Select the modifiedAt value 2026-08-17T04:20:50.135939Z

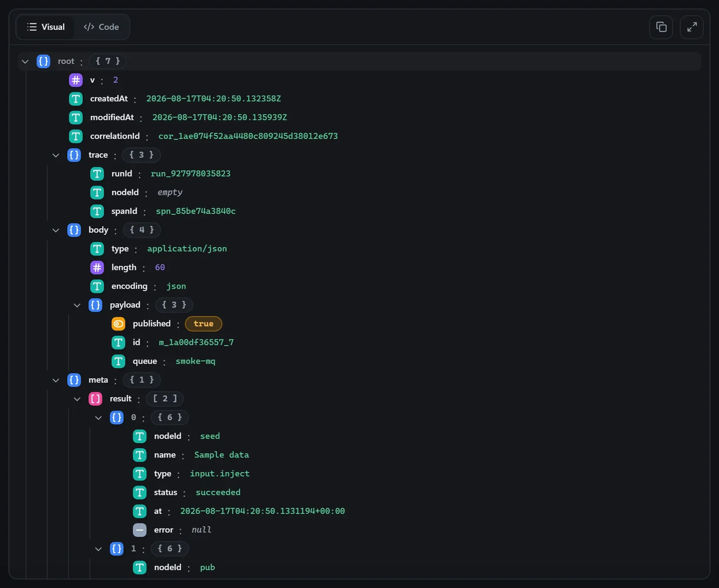pos(220,118)
